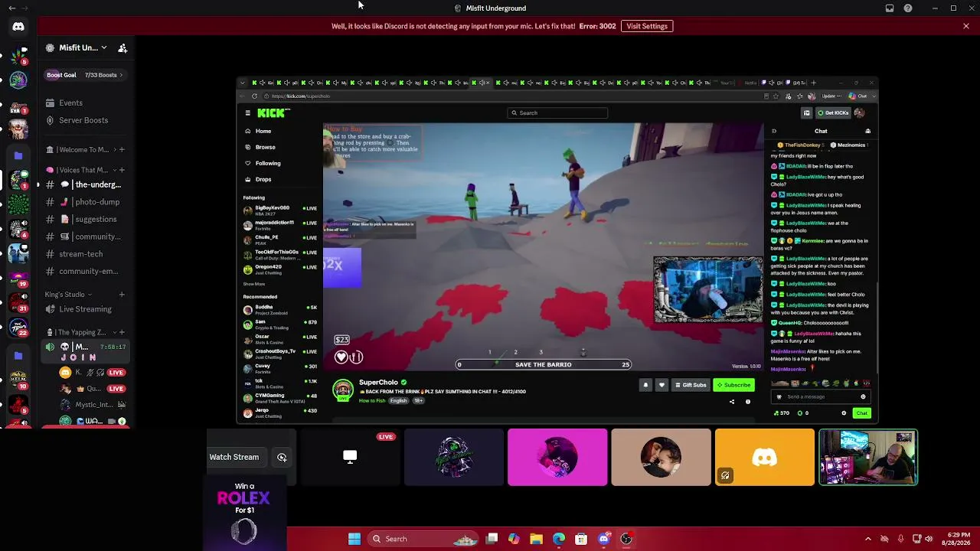The height and width of the screenshot is (551, 980).
Task: Toggle the follow heart for SuperCholo
Action: 661,385
